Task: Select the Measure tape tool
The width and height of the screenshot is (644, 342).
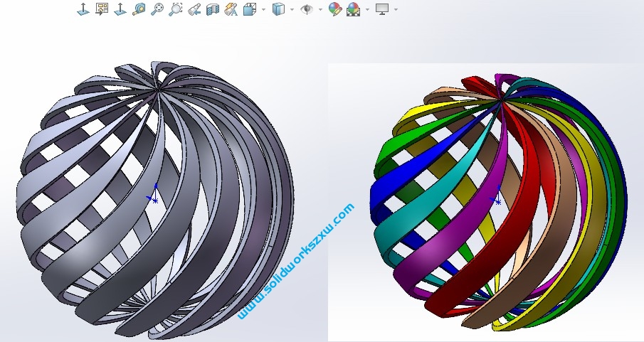Action: pyautogui.click(x=139, y=9)
